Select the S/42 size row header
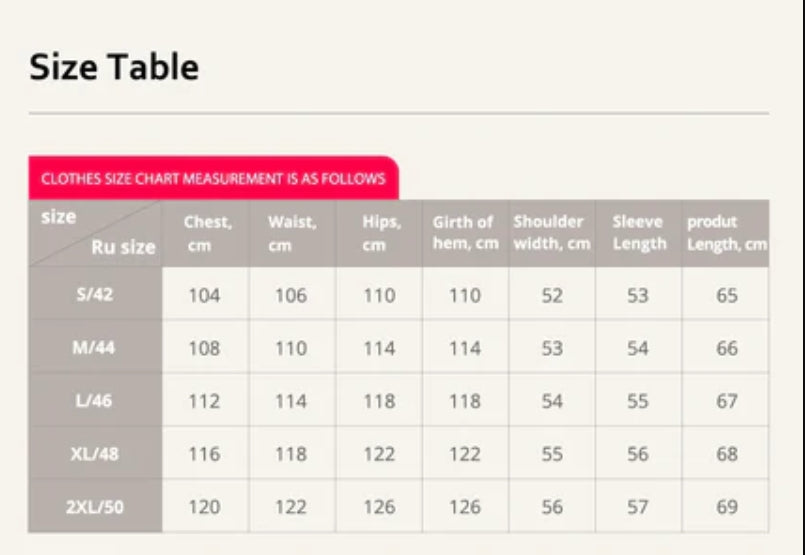This screenshot has width=805, height=555. pos(95,295)
